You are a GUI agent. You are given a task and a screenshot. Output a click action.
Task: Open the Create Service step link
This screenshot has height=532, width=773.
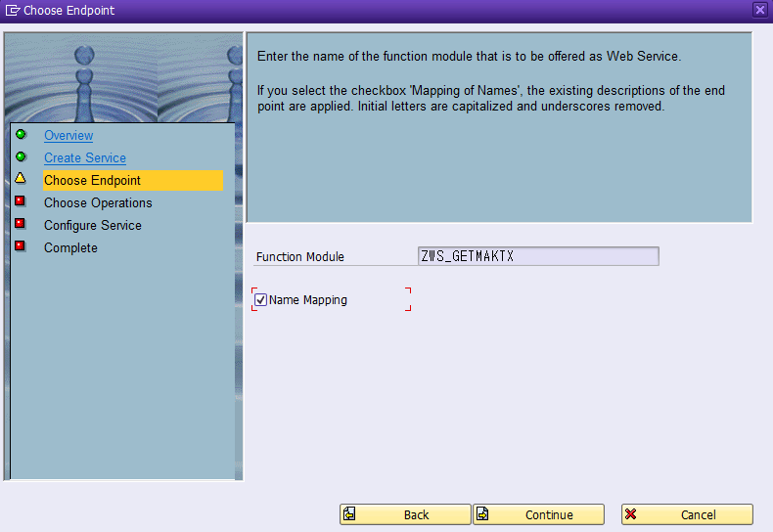[85, 158]
